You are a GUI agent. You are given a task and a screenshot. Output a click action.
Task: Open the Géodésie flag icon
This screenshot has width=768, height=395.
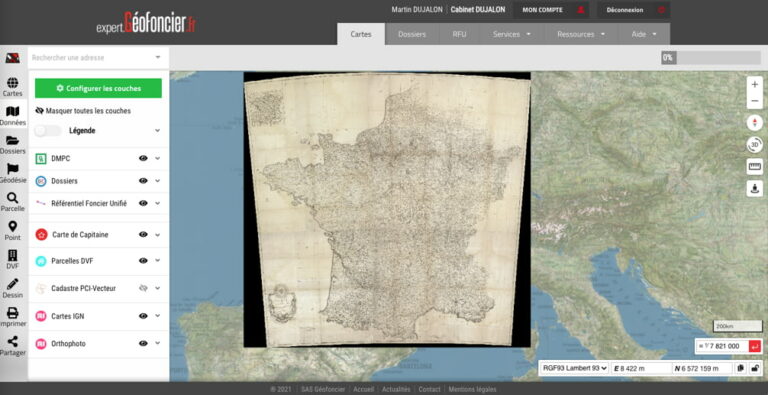pyautogui.click(x=13, y=169)
